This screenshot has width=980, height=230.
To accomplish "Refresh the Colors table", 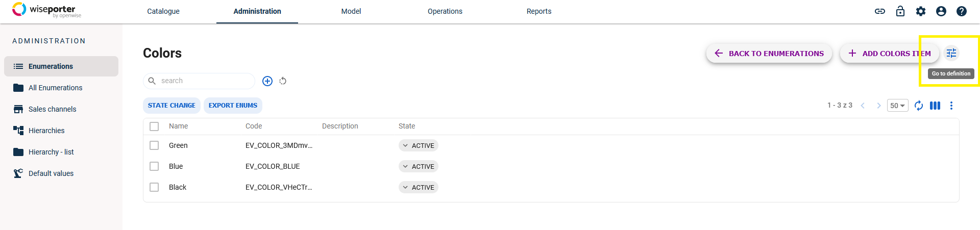I will pos(919,106).
